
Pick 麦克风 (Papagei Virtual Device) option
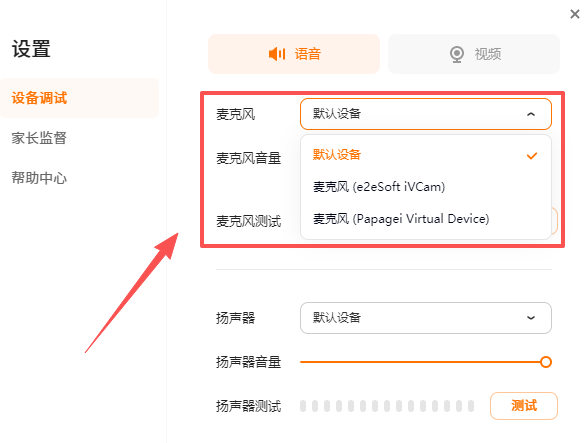coord(426,219)
